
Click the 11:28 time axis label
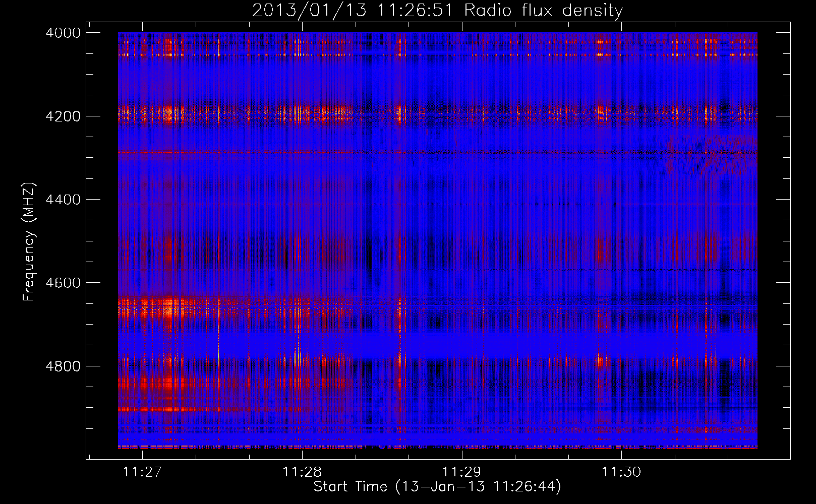302,472
